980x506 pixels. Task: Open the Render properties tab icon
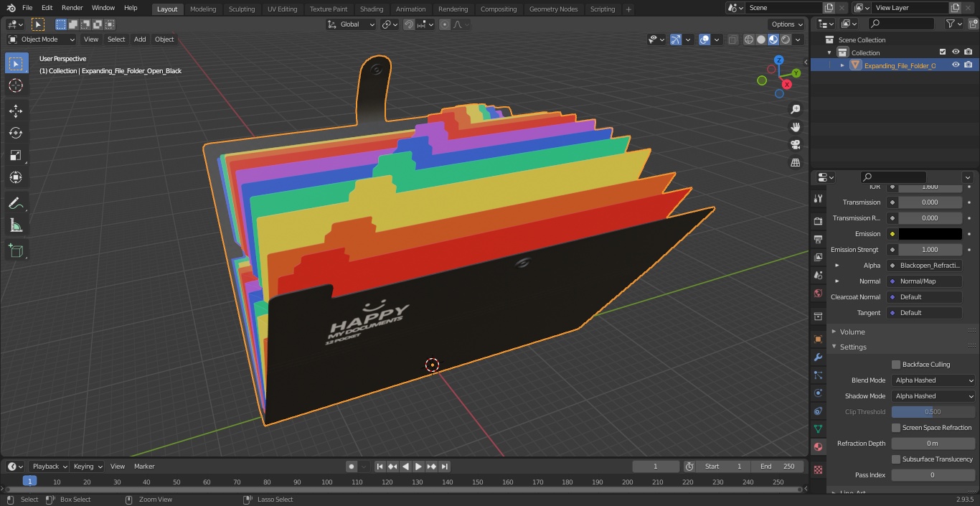click(818, 221)
